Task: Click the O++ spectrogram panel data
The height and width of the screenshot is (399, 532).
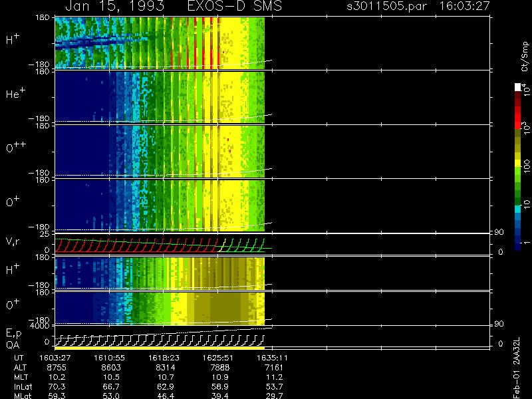Action: point(160,151)
